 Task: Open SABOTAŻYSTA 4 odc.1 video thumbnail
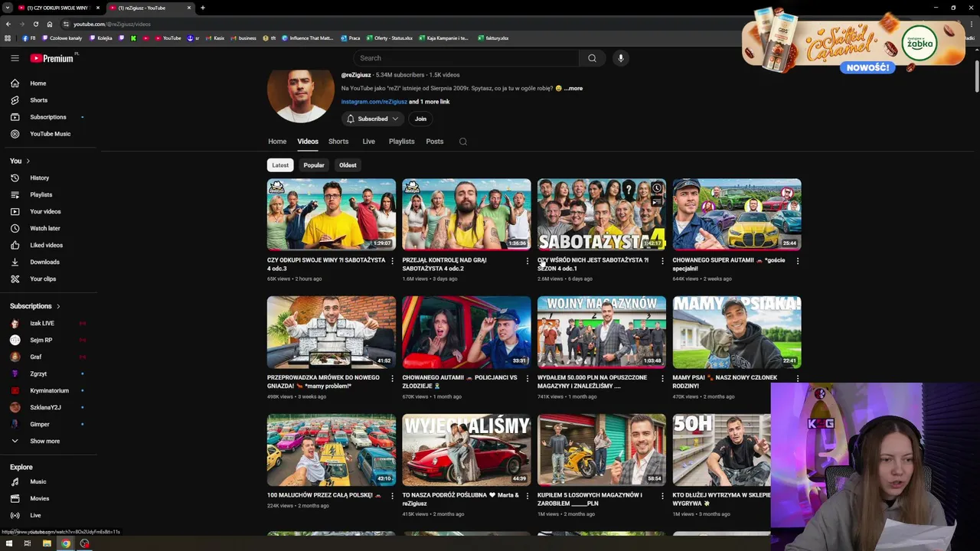click(602, 215)
